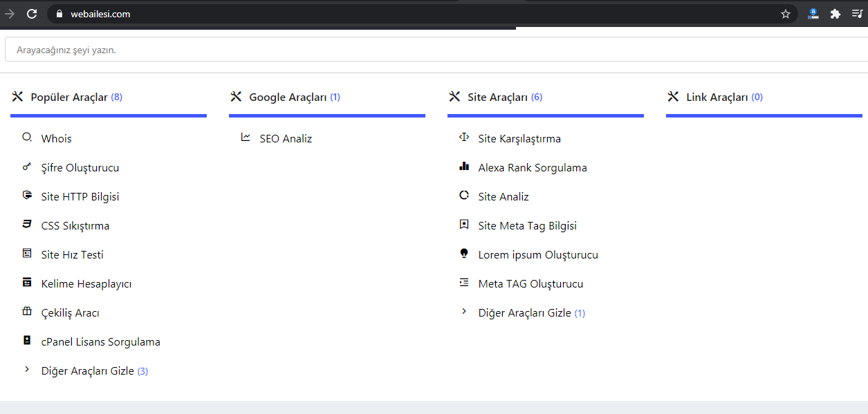Click the Popüler Araçlar heading
This screenshot has width=868, height=414.
(69, 97)
